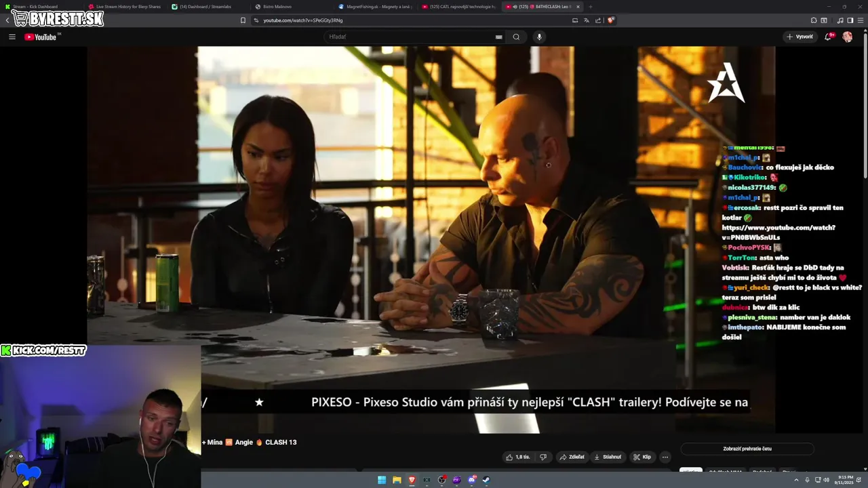Viewport: 868px width, 488px height.
Task: Switch to Bistro Malinovo tab
Action: [x=292, y=6]
